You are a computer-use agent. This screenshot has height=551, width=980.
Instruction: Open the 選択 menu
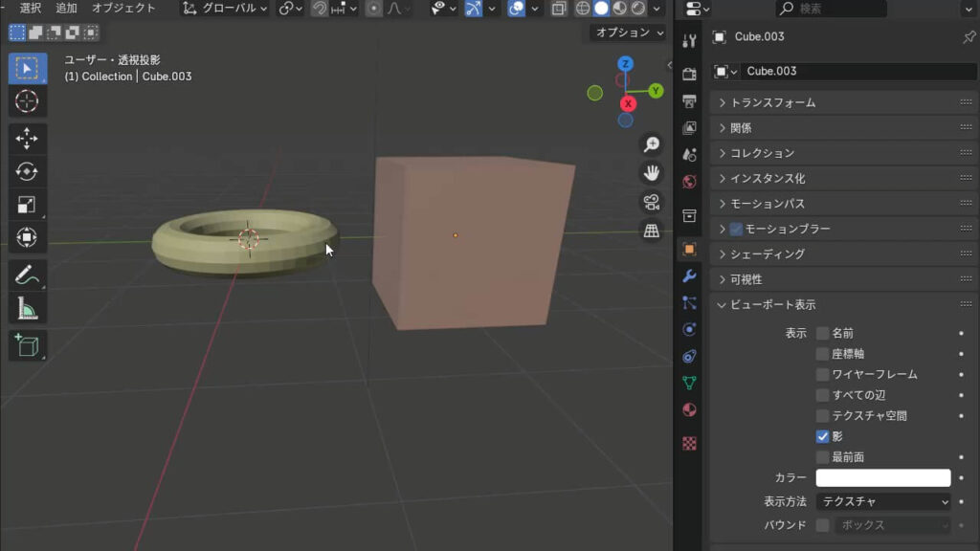click(x=30, y=8)
